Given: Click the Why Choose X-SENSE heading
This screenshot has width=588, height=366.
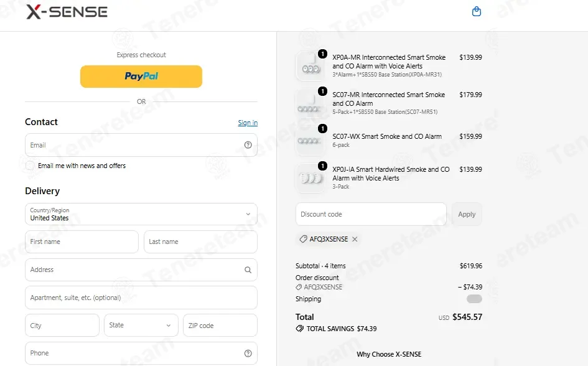Looking at the screenshot, I should tap(389, 354).
